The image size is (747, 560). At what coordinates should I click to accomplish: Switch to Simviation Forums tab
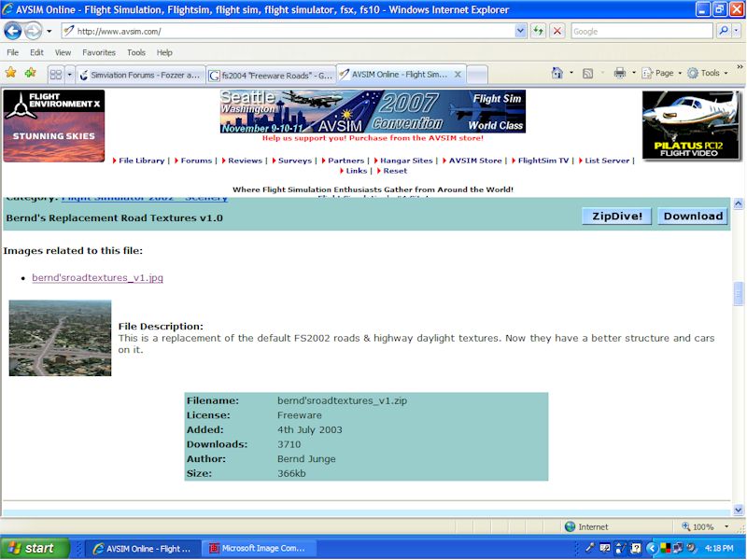[x=140, y=75]
